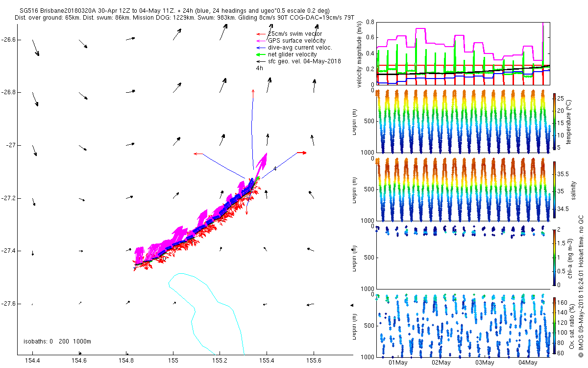Click the 0.4 velocity magnitude tick

pos(370,53)
